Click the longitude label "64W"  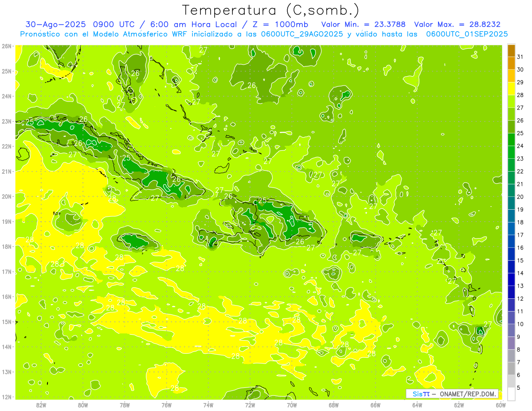pos(417,405)
